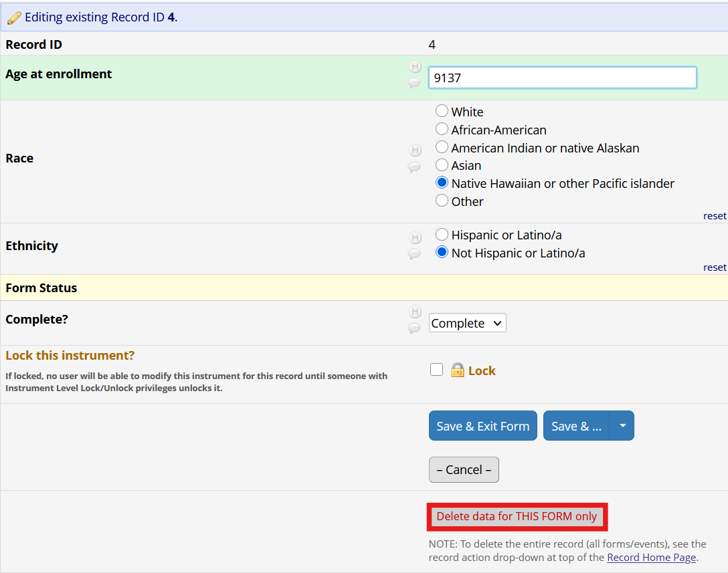Open history for the Complete status field
This screenshot has width=728, height=573.
[415, 312]
